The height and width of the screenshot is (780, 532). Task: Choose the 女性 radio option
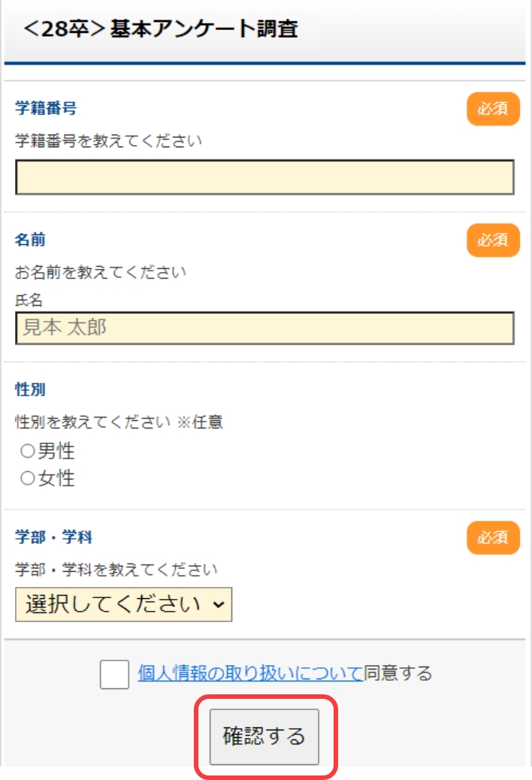pos(28,479)
